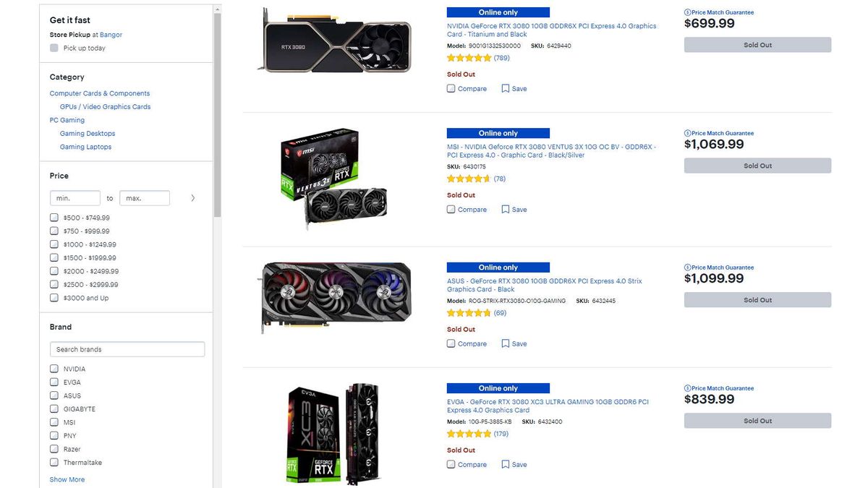Select the NVIDIA brand filter
Image resolution: width=868 pixels, height=488 pixels.
(x=54, y=368)
